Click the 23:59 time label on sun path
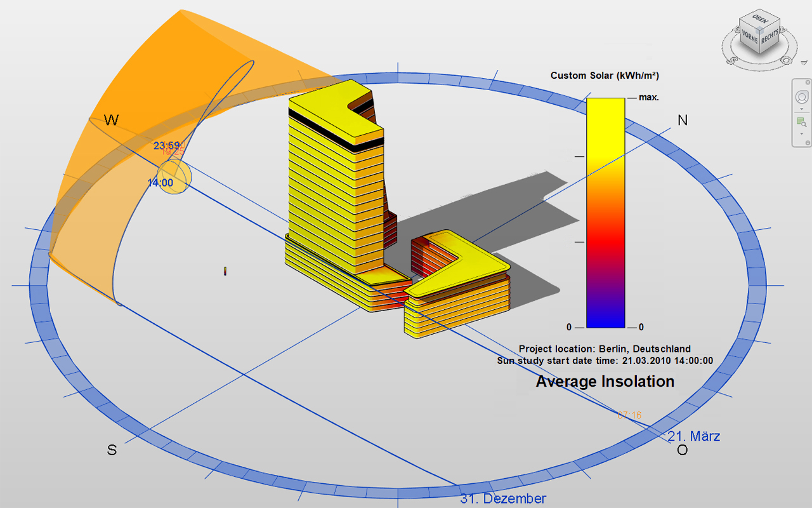This screenshot has height=508, width=812. [x=166, y=145]
